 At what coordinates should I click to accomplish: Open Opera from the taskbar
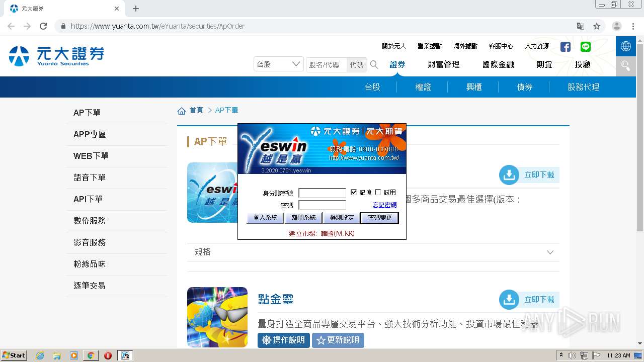pyautogui.click(x=108, y=355)
